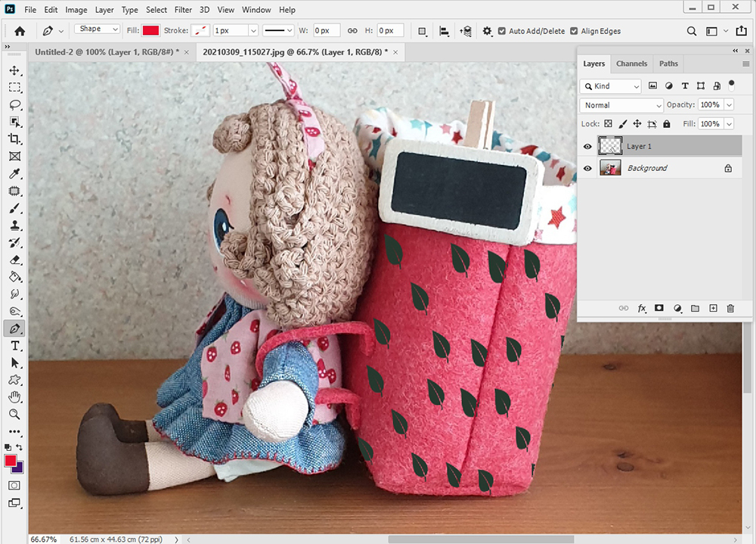The width and height of the screenshot is (756, 544).
Task: Select the Pen tool in toolbox
Action: (14, 328)
